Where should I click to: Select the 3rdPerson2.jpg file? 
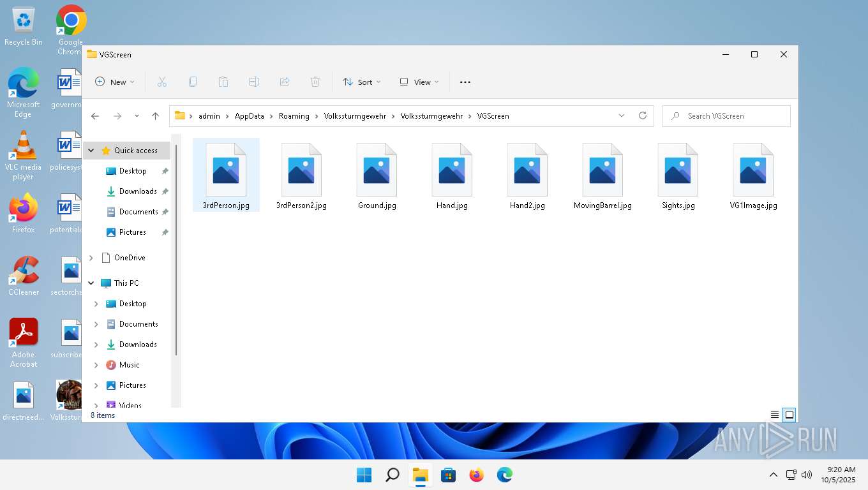(301, 176)
